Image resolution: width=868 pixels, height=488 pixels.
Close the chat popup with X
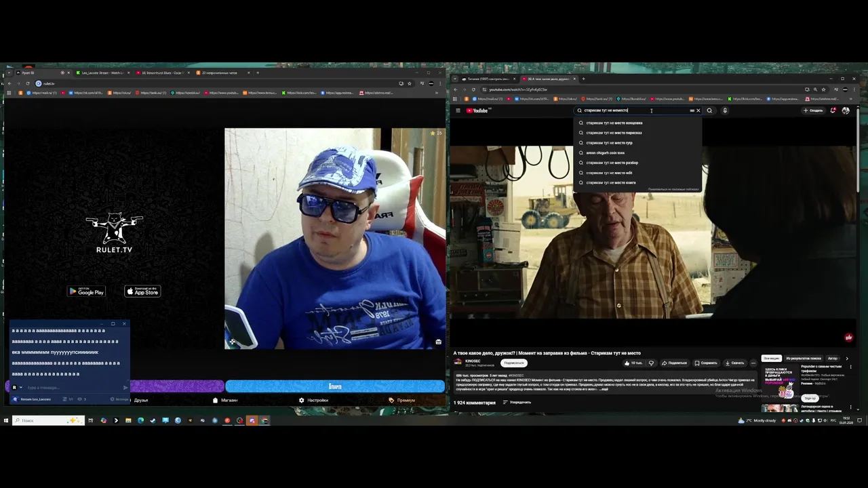(x=124, y=323)
